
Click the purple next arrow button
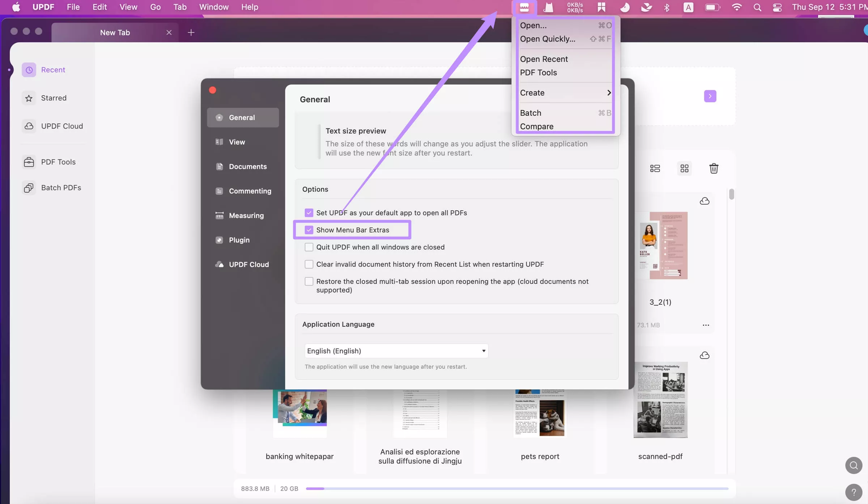710,96
